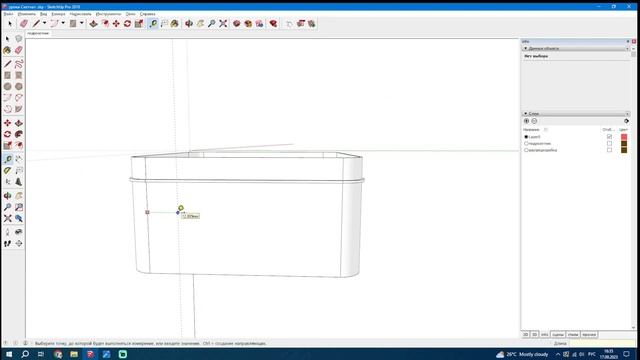Image resolution: width=640 pixels, height=360 pixels.
Task: Set the last listed layer as active
Action: click(526, 150)
